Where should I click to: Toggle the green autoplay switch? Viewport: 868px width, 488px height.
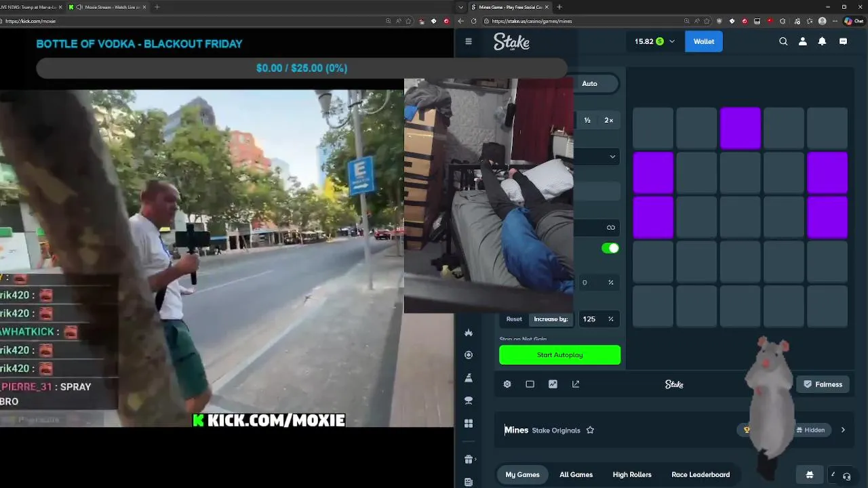pyautogui.click(x=610, y=248)
